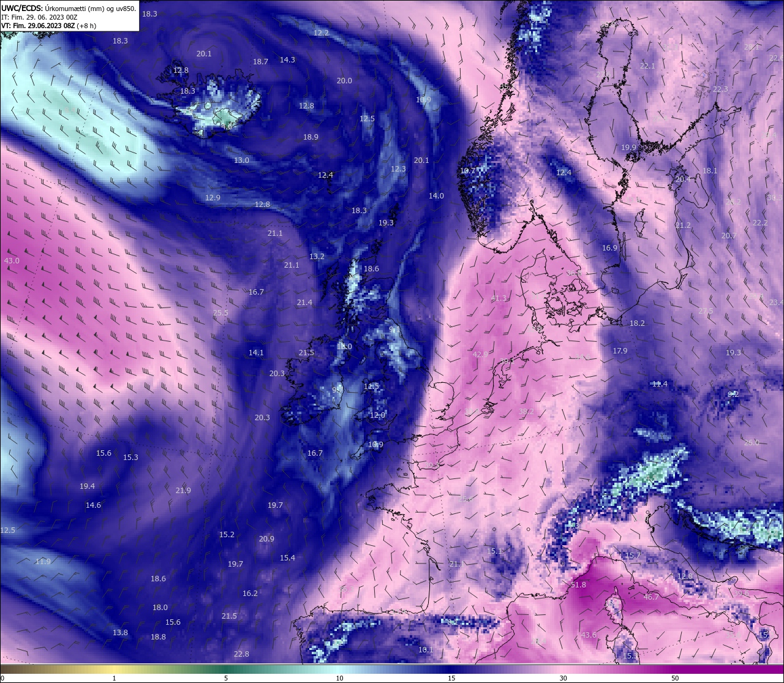Click the map value 14.6

(x=93, y=505)
